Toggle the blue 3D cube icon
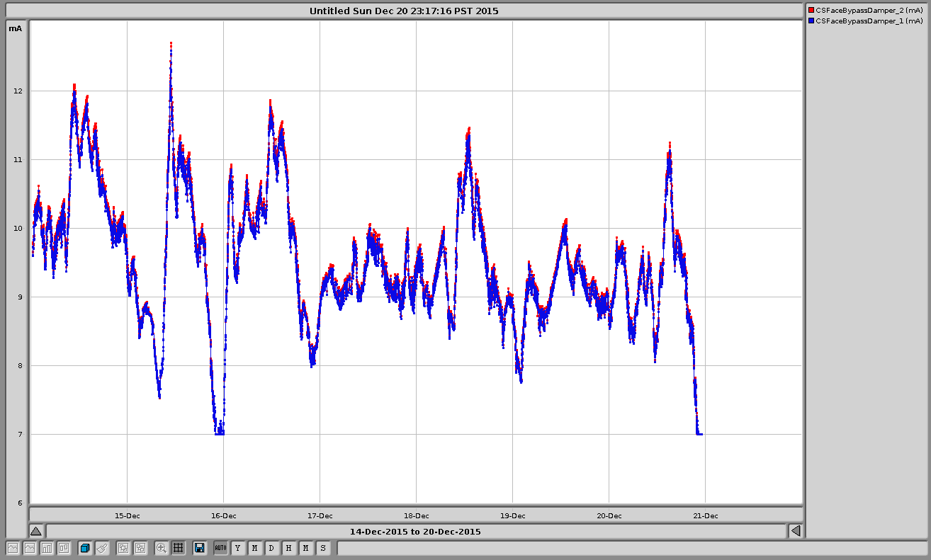 (x=85, y=548)
